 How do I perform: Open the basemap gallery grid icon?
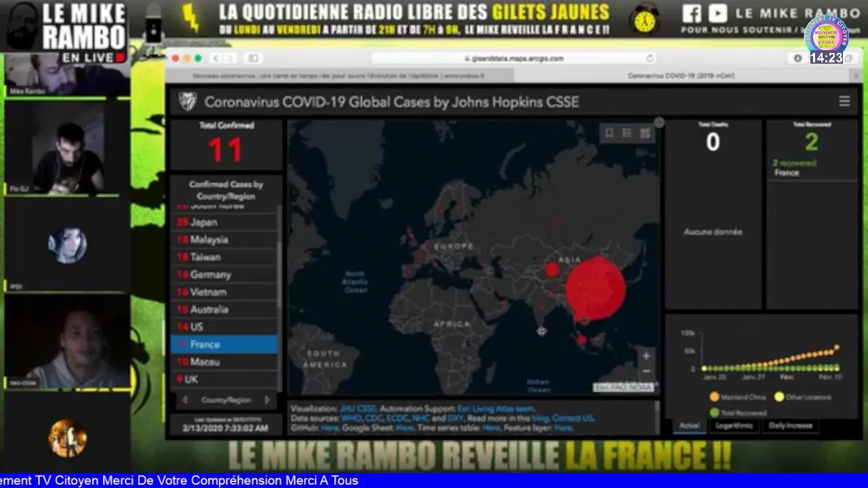pos(645,134)
